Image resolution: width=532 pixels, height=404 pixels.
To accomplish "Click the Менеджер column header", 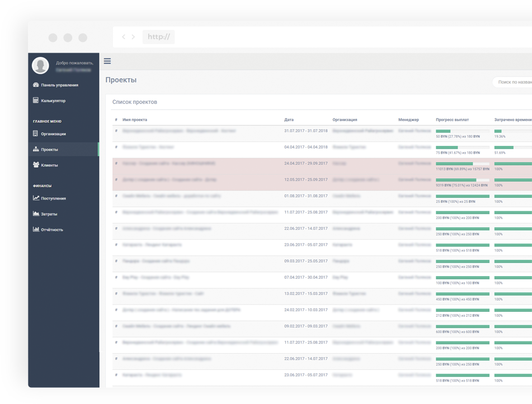I will coord(408,120).
